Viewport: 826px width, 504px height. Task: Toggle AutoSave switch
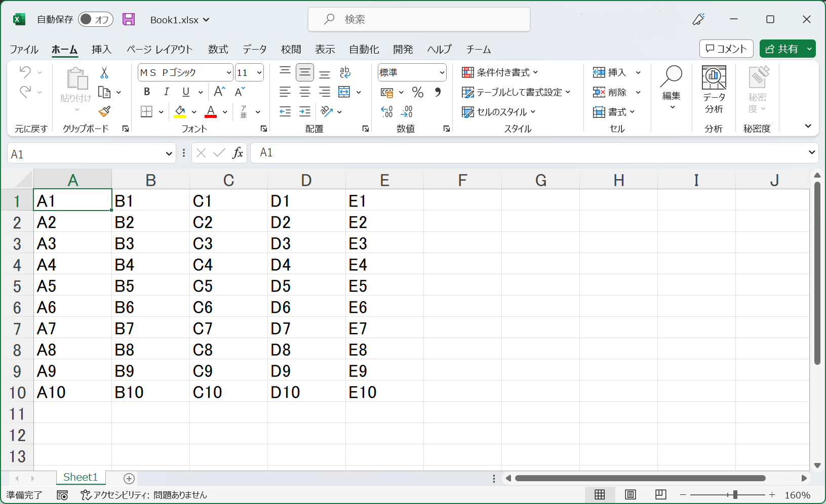pos(95,19)
